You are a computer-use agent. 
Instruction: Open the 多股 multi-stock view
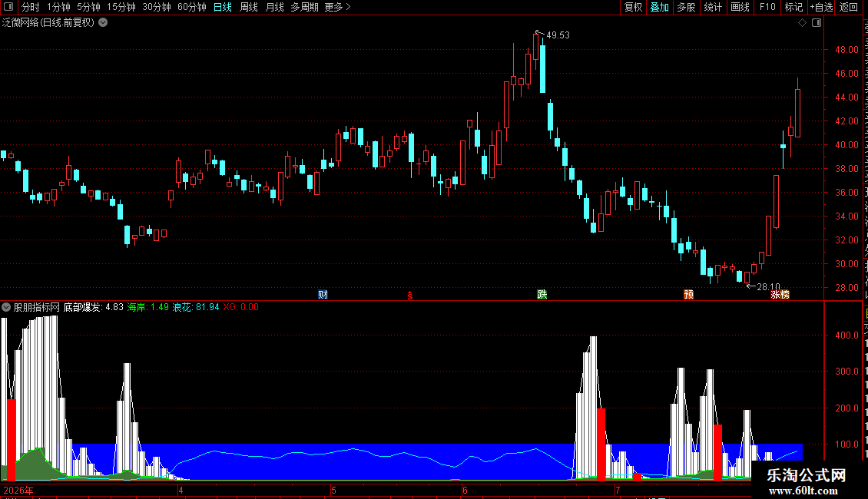pyautogui.click(x=686, y=7)
